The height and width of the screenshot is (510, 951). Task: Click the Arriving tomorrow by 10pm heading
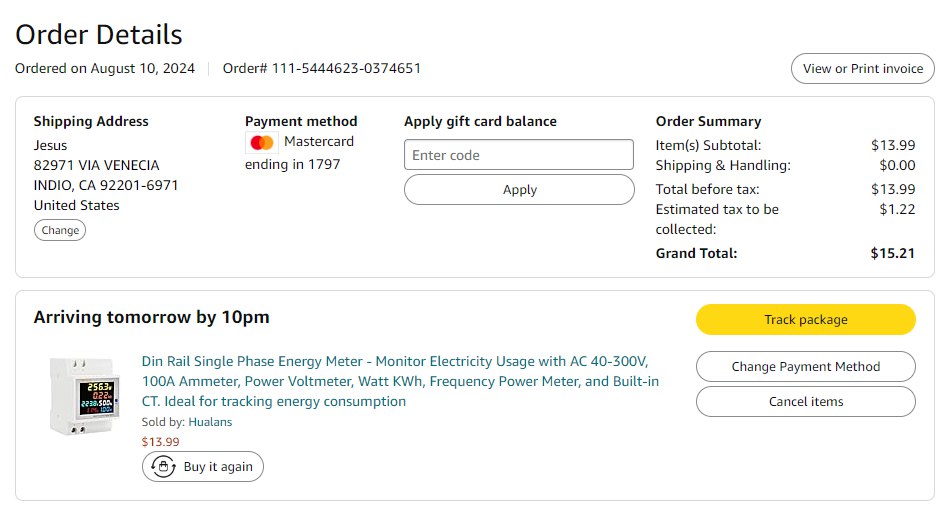(152, 318)
